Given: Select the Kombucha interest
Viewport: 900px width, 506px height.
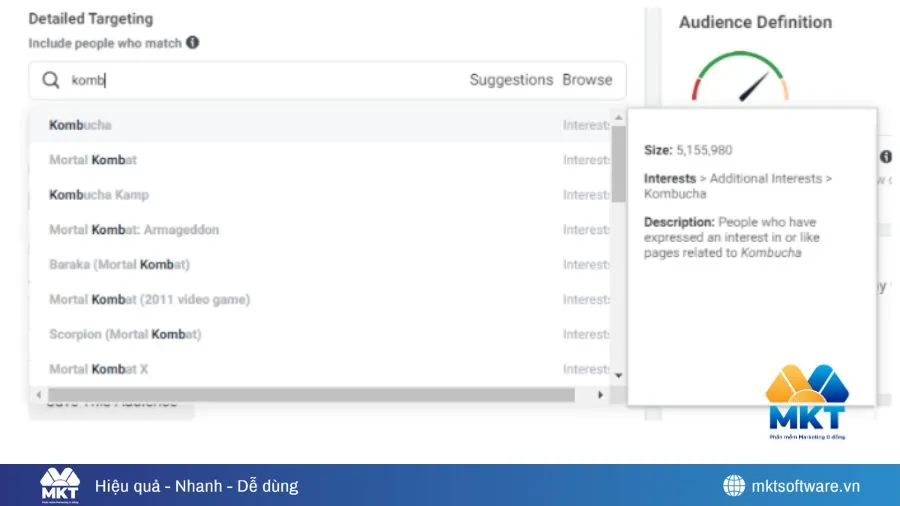Looking at the screenshot, I should coord(80,125).
